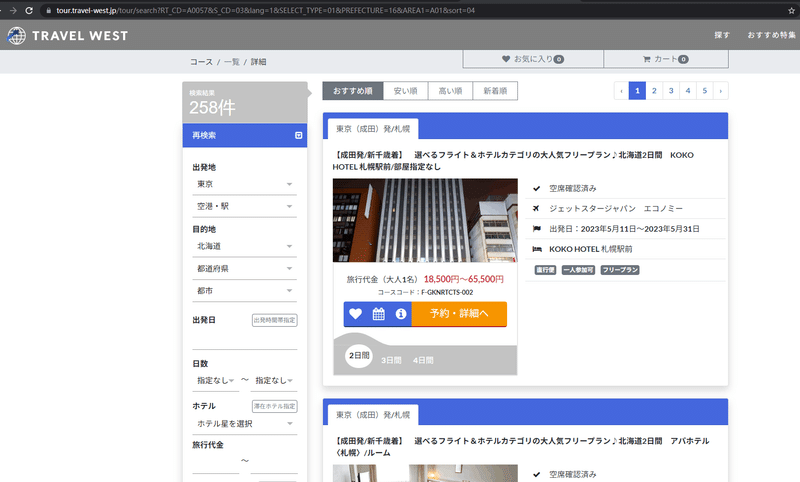Go to results page 5

point(705,91)
